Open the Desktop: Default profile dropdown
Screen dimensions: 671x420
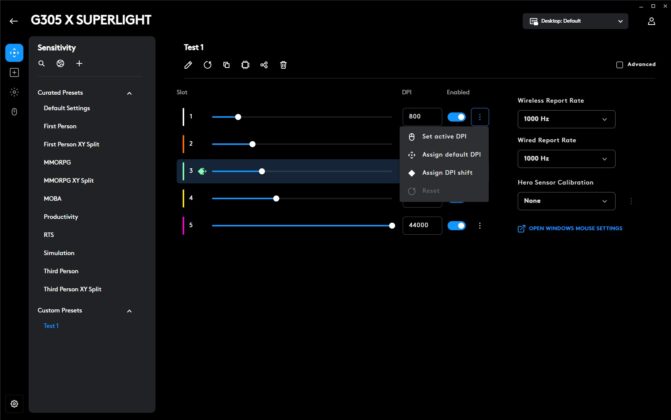point(576,21)
